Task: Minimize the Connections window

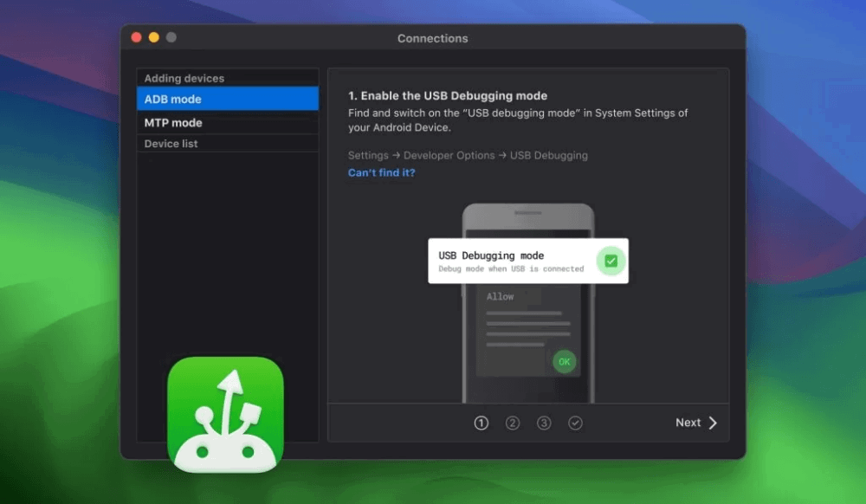Action: (154, 37)
